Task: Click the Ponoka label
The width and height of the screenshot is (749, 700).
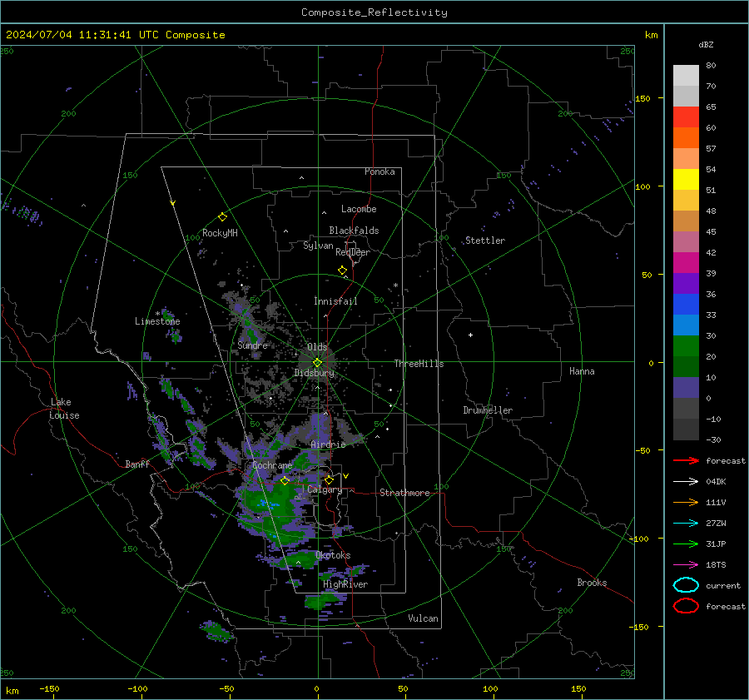Action: click(379, 171)
